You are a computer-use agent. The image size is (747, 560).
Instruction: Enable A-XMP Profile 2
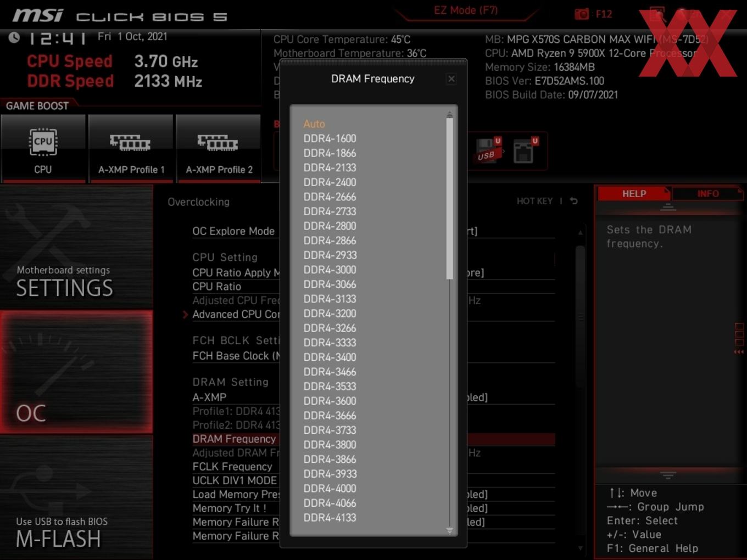tap(219, 148)
